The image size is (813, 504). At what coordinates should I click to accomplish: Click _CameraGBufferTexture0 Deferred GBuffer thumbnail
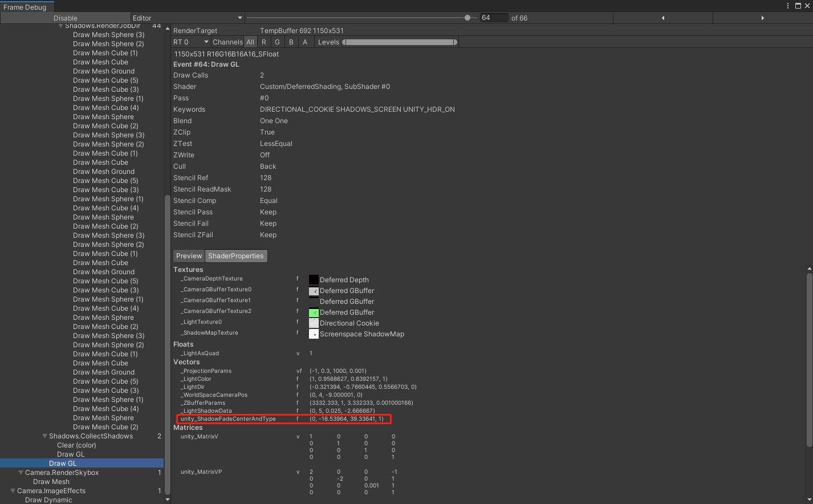point(314,291)
